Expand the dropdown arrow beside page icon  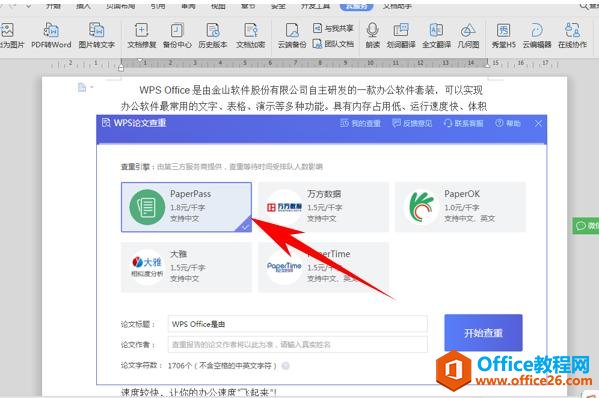coord(92,88)
